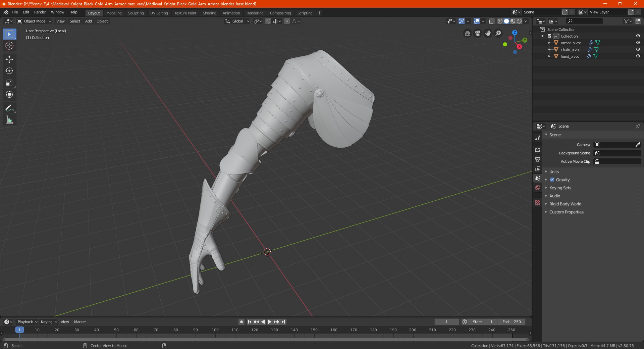Click the End frame field
The image size is (644, 349).
tap(512, 322)
